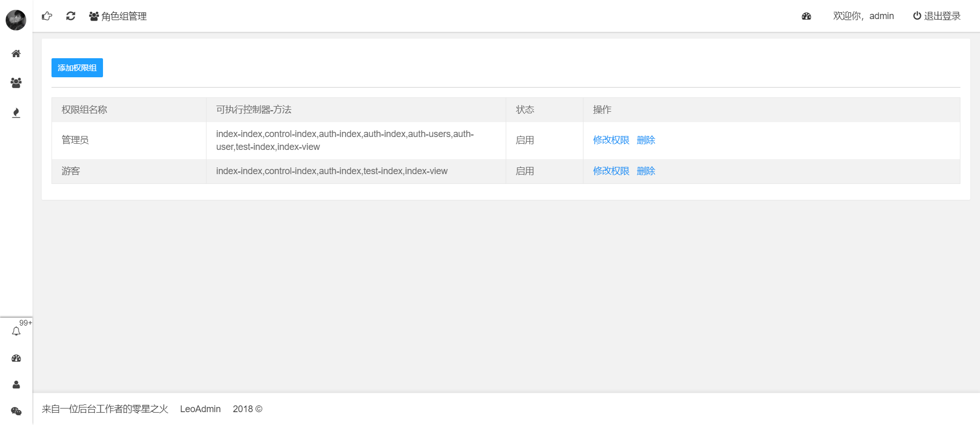Open the home icon in the sidebar
This screenshot has height=425, width=980.
point(16,54)
